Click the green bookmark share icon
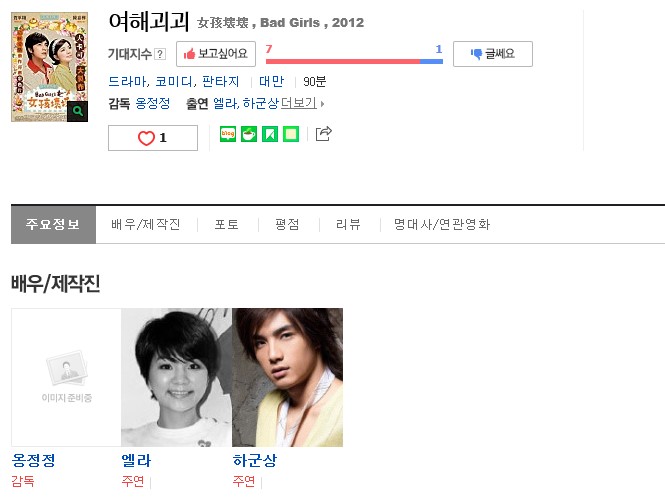665x503 pixels. (x=270, y=134)
